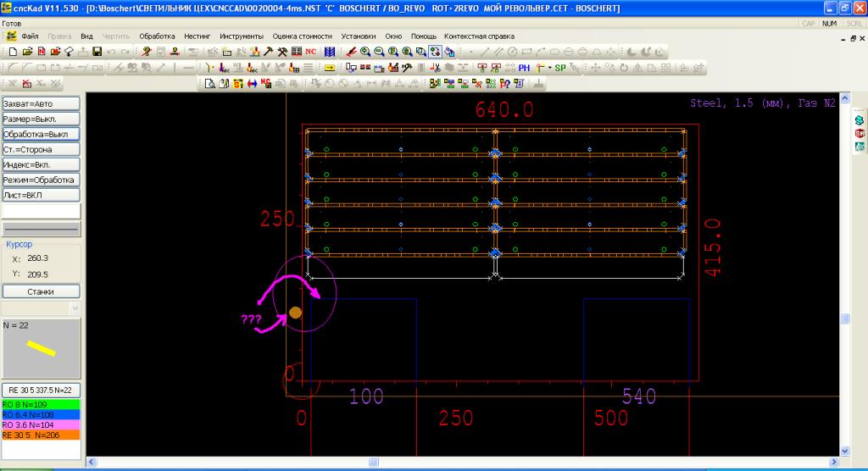This screenshot has height=471, width=868.
Task: Open the dropdown arrow beside the yellow-red tool icon
Action: tap(549, 68)
